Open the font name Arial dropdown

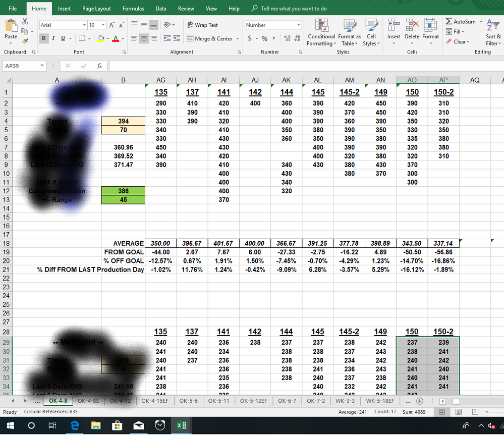point(84,25)
